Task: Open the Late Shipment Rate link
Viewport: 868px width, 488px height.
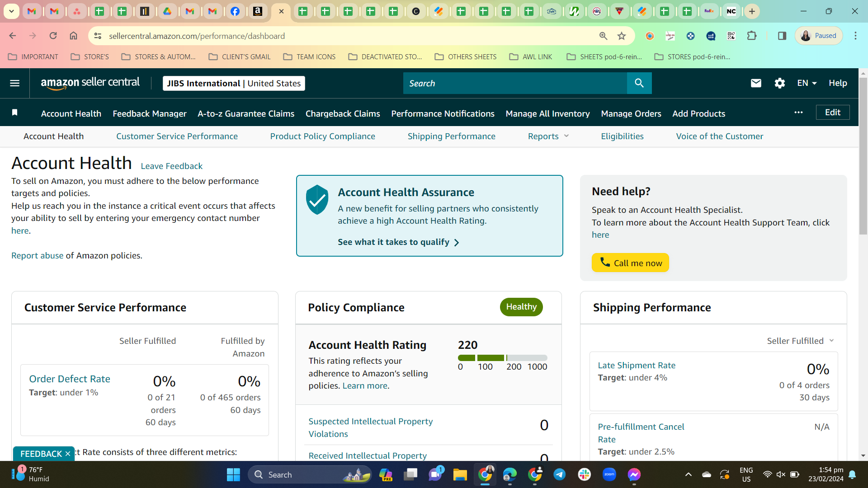Action: pos(637,365)
